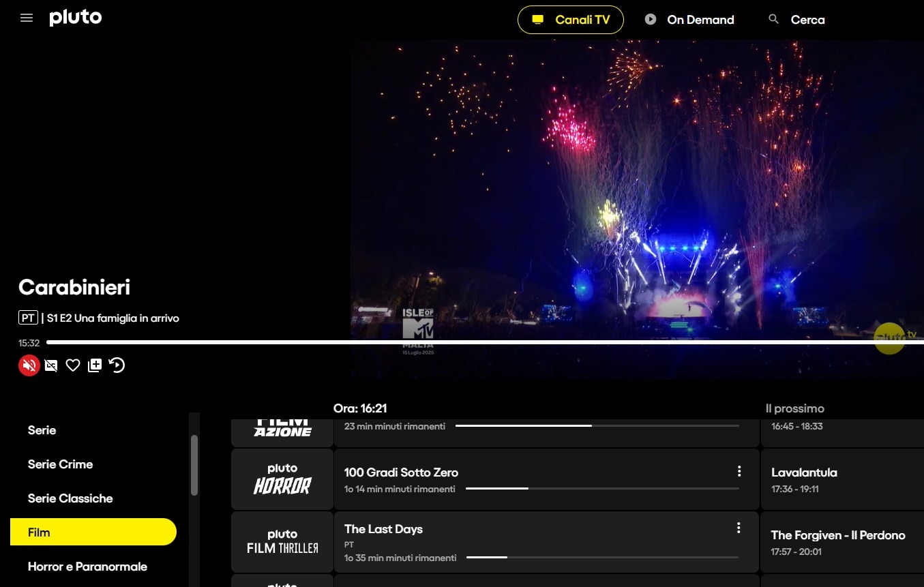The width and height of the screenshot is (924, 587).
Task: Click 'Ora: 16:21' time header
Action: (360, 408)
